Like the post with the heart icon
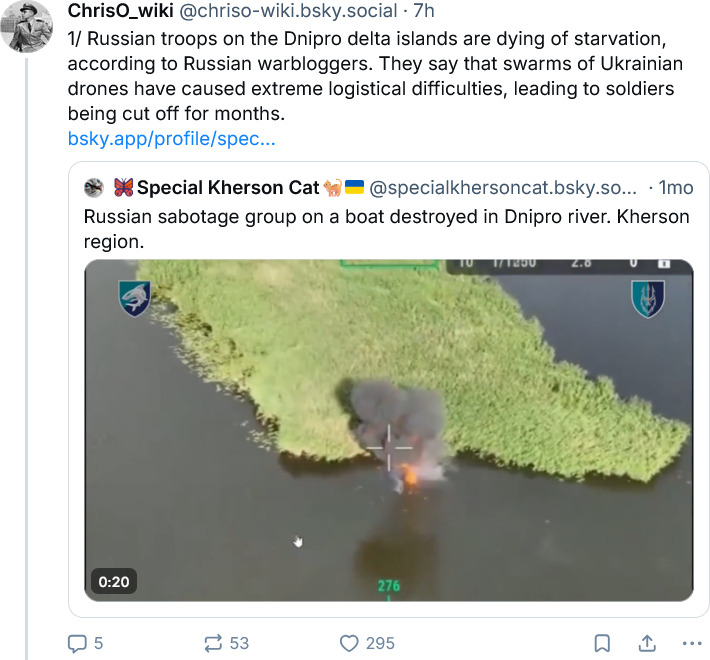Screen dimensions: 710x660 pyautogui.click(x=349, y=643)
